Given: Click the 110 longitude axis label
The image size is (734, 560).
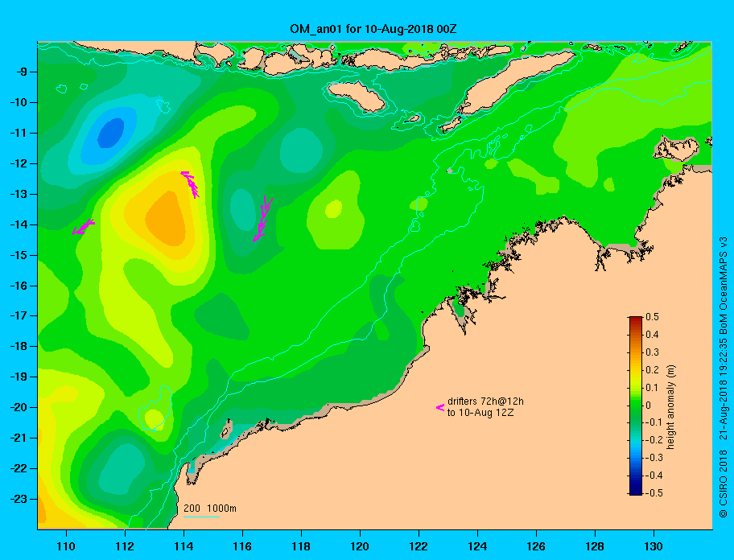Looking at the screenshot, I should tap(66, 546).
